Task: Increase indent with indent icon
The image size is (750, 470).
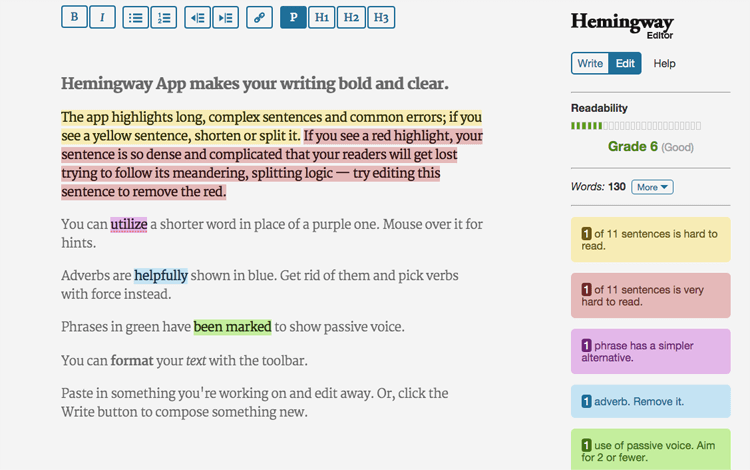Action: (x=225, y=18)
